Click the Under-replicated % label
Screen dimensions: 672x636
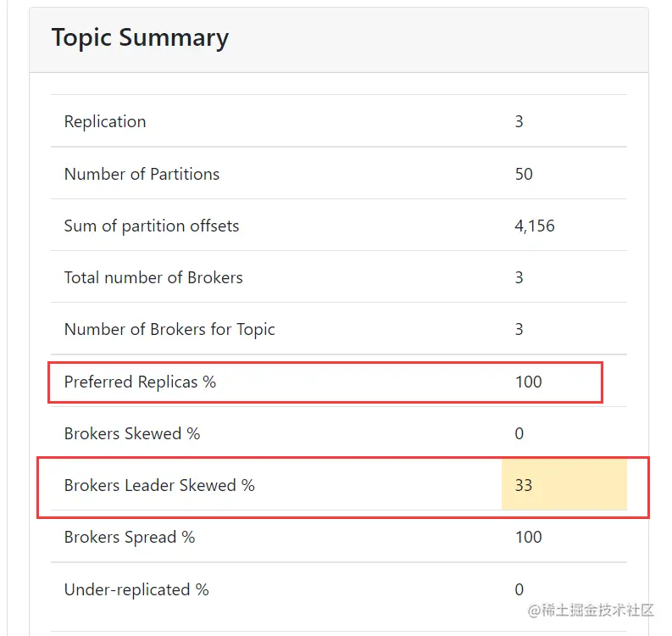pos(136,589)
